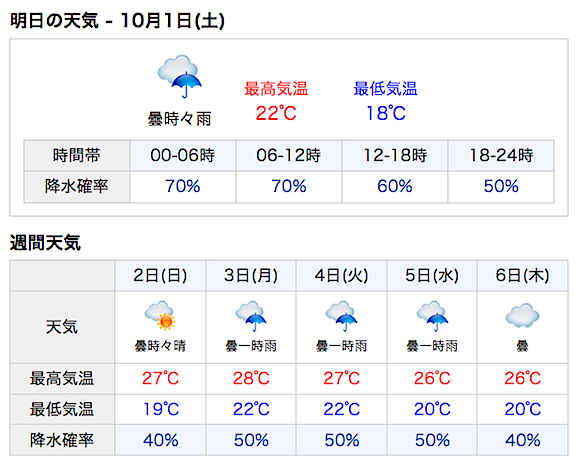Click the plain cloud icon for 6日(木)
The image size is (576, 465).
pyautogui.click(x=522, y=315)
